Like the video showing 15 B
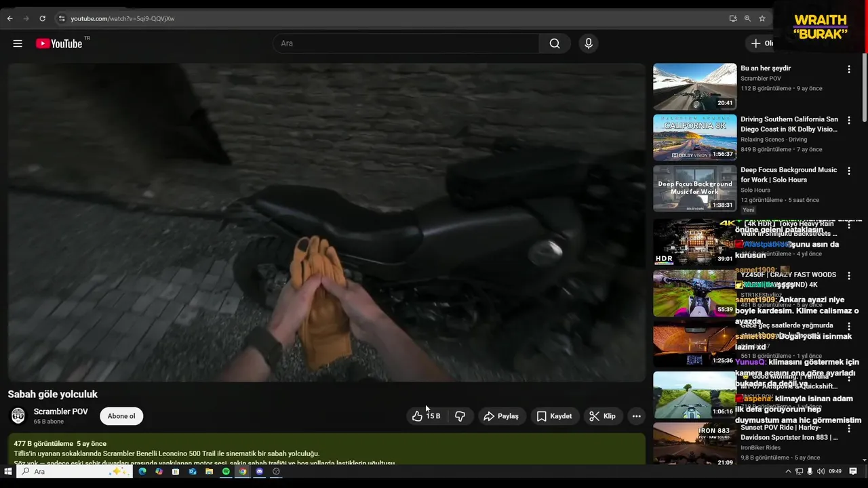 [426, 416]
